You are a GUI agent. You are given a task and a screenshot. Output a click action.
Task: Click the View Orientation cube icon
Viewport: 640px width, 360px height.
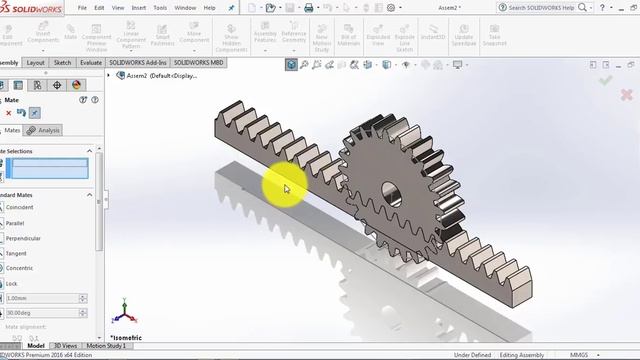[367, 64]
